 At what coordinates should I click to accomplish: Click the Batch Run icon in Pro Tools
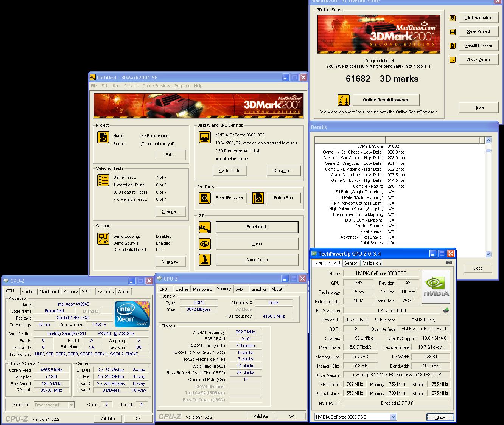point(258,198)
